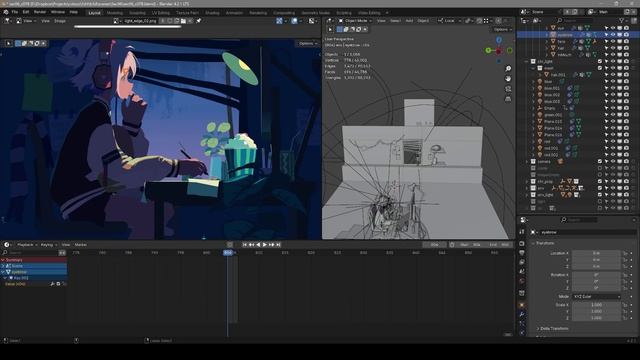Click the green Y axis gizmo ball
Image resolution: width=640 pixels, height=360 pixels.
pyautogui.click(x=489, y=51)
